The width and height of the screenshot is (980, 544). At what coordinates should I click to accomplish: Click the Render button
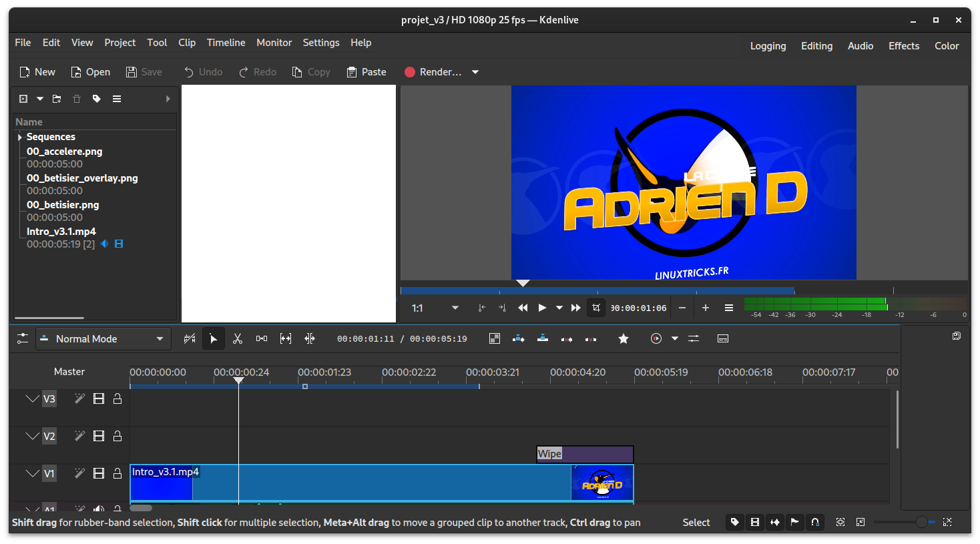(433, 72)
